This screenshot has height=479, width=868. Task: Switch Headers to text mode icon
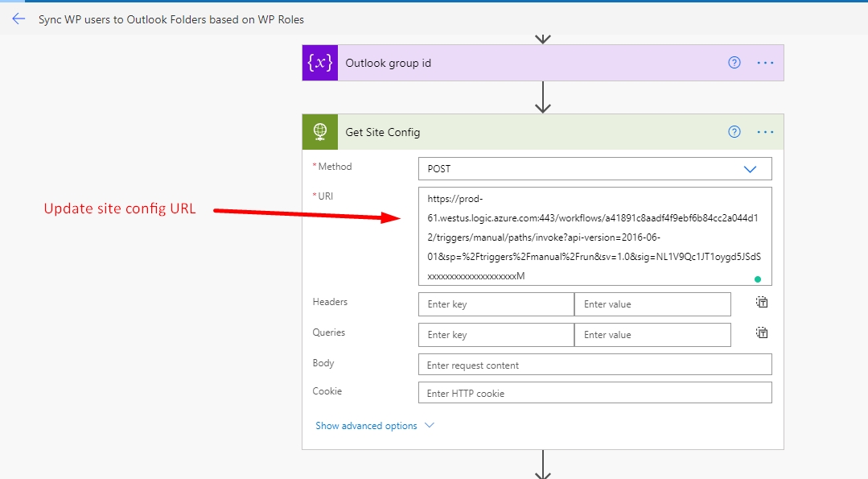pos(762,303)
